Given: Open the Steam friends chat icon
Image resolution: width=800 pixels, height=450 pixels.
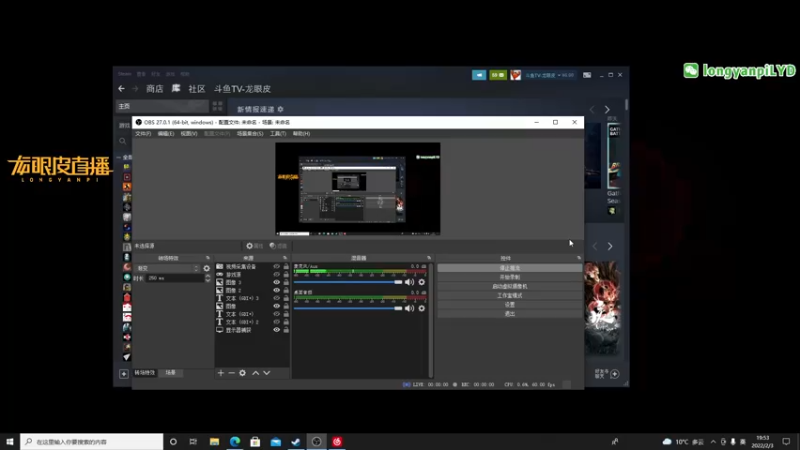Looking at the screenshot, I should (x=615, y=374).
